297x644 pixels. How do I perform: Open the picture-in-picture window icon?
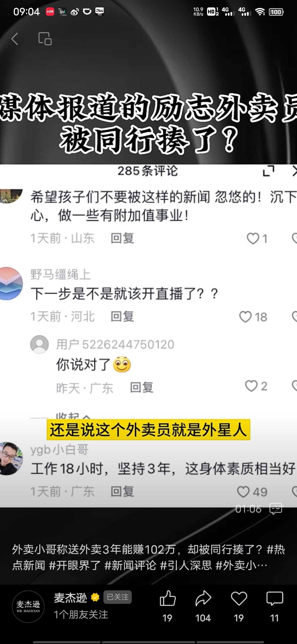(45, 39)
